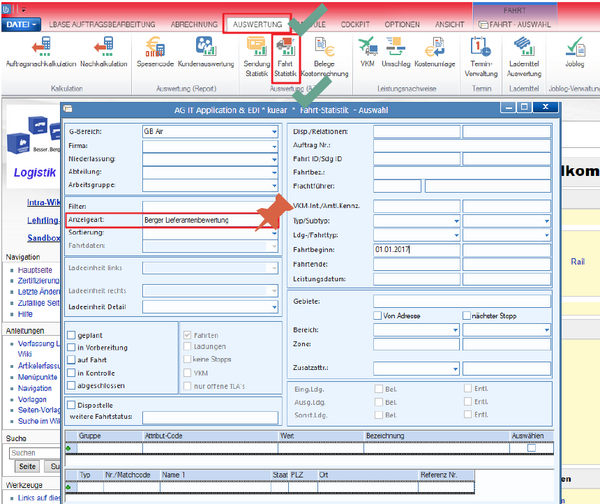Click the VKM airplane icon
Viewport: 600px width, 504px height.
(x=367, y=52)
